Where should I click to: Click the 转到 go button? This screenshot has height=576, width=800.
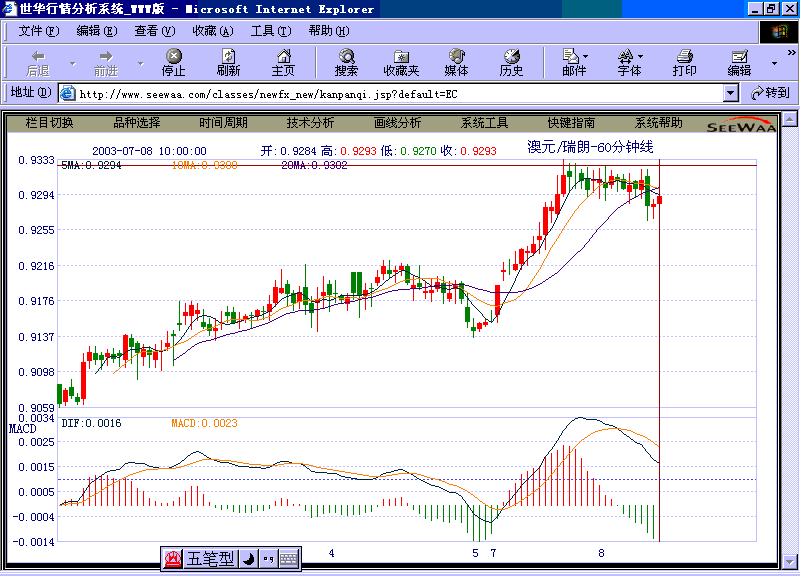(x=770, y=93)
